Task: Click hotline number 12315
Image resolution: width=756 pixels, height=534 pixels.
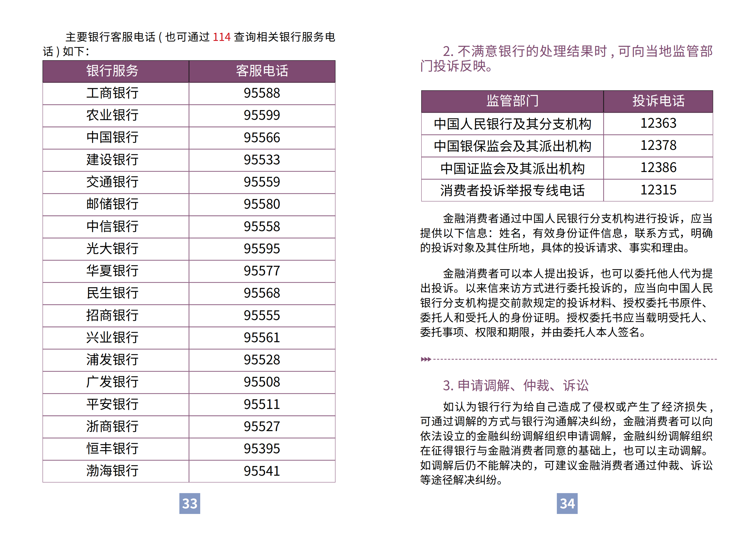Action: [658, 190]
